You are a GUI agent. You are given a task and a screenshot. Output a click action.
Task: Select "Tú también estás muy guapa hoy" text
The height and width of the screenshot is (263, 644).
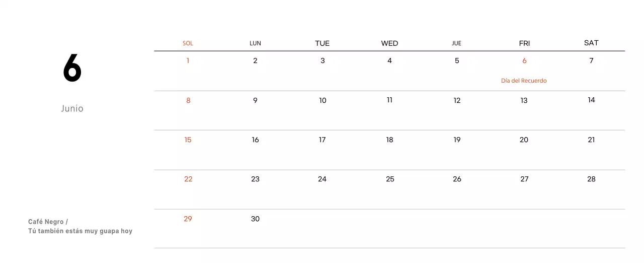pyautogui.click(x=80, y=231)
